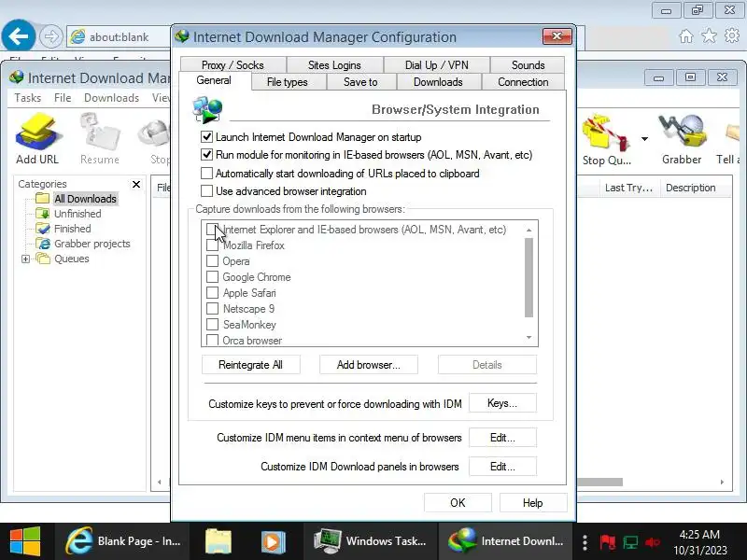Check the Apple Safari browser box
This screenshot has height=560, width=747.
point(212,293)
